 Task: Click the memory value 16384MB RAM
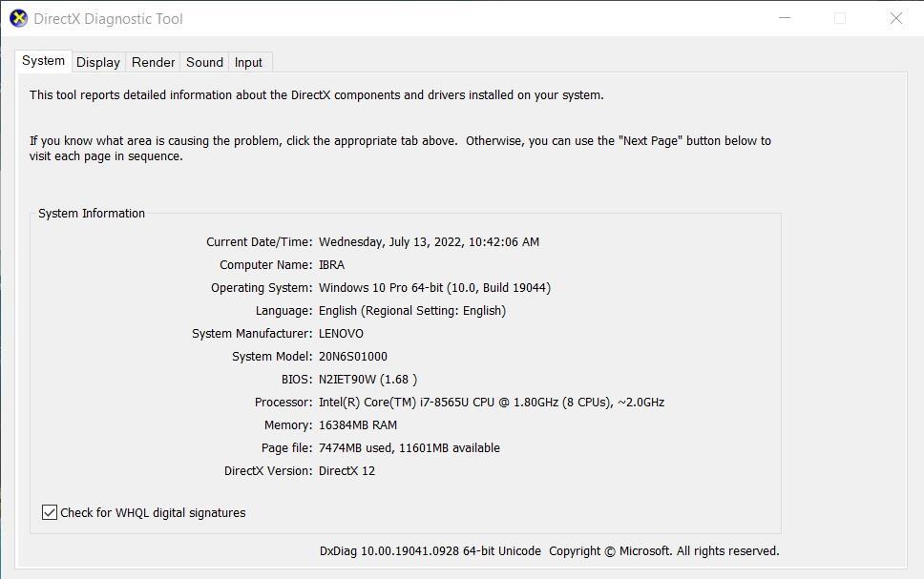pos(358,425)
